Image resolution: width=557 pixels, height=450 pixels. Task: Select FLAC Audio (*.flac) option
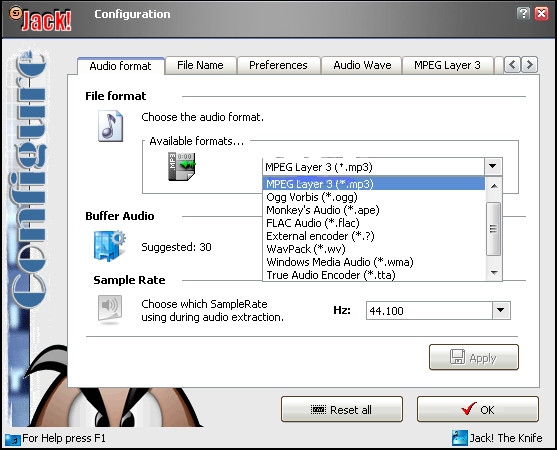pos(374,223)
